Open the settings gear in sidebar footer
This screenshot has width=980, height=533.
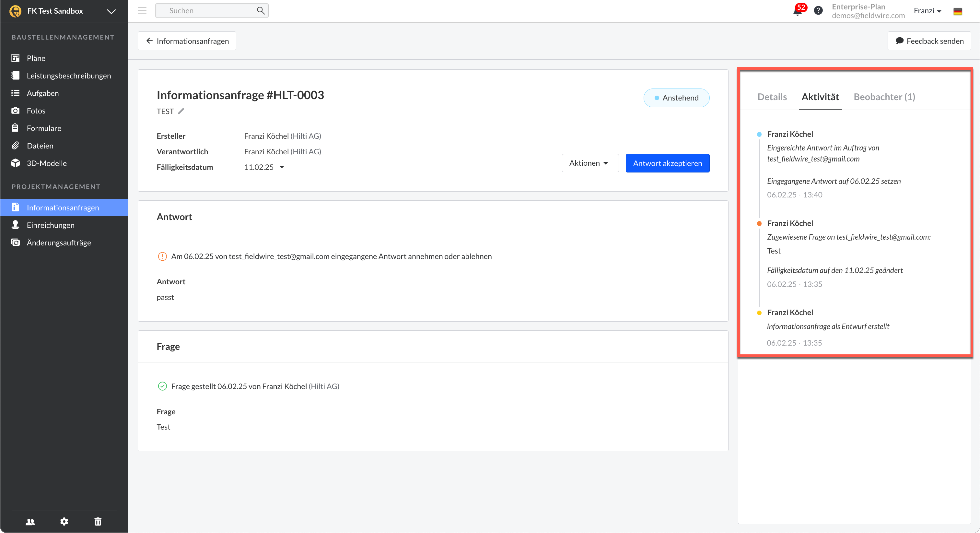click(64, 522)
